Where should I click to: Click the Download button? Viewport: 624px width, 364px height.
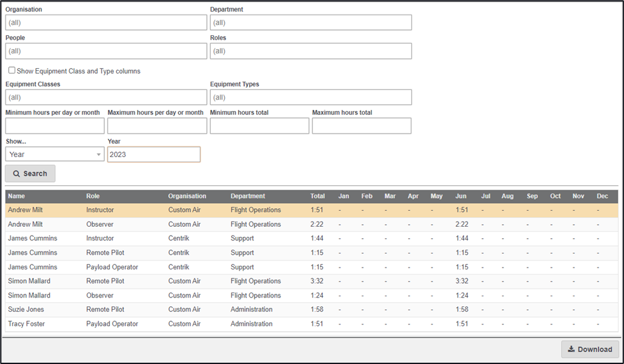(x=590, y=349)
